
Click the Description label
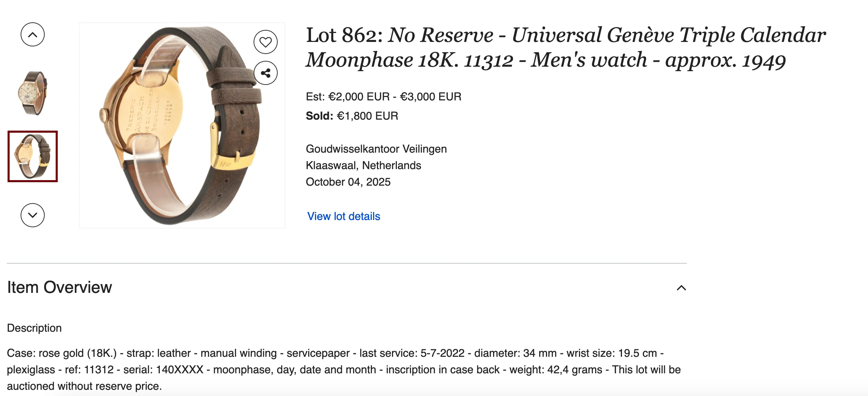34,328
